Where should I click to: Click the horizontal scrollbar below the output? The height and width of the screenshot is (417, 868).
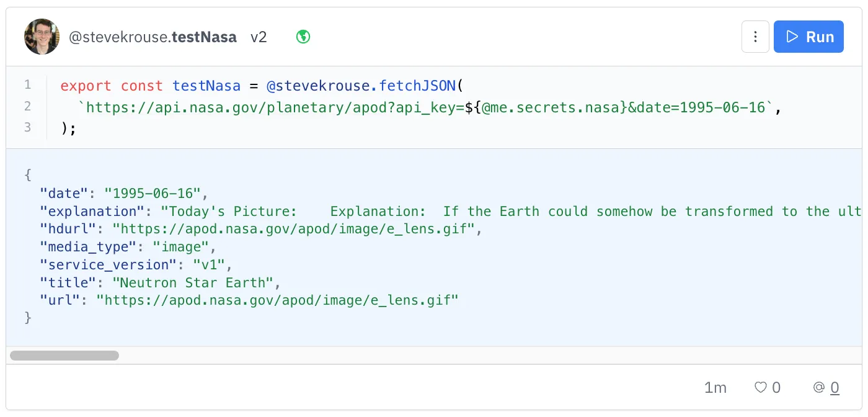tap(64, 355)
